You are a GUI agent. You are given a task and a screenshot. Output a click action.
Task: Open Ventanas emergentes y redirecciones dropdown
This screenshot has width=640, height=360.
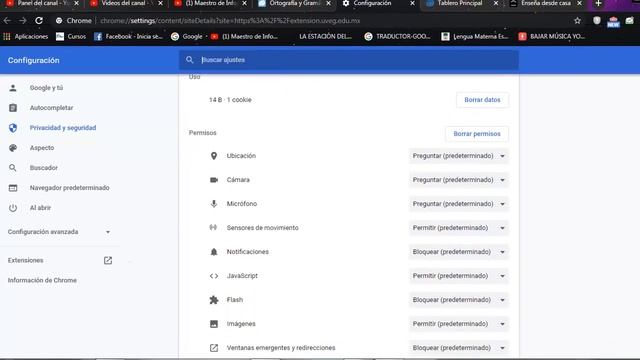click(x=458, y=348)
